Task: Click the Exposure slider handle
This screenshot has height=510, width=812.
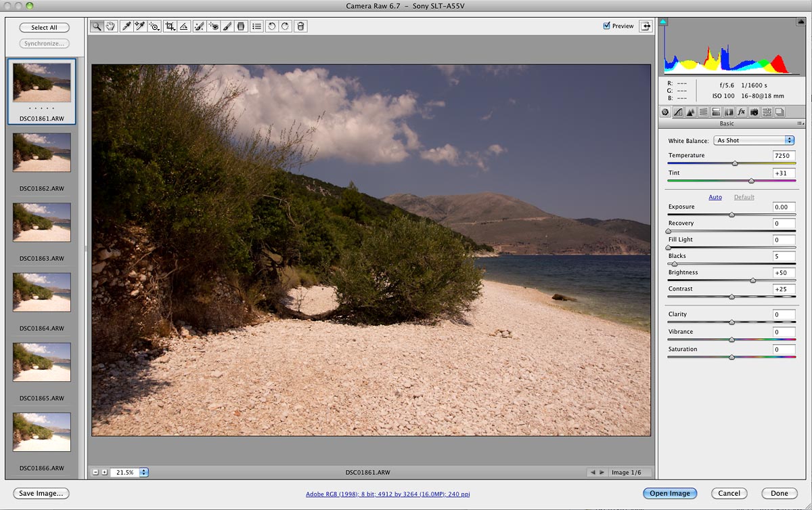Action: coord(731,215)
